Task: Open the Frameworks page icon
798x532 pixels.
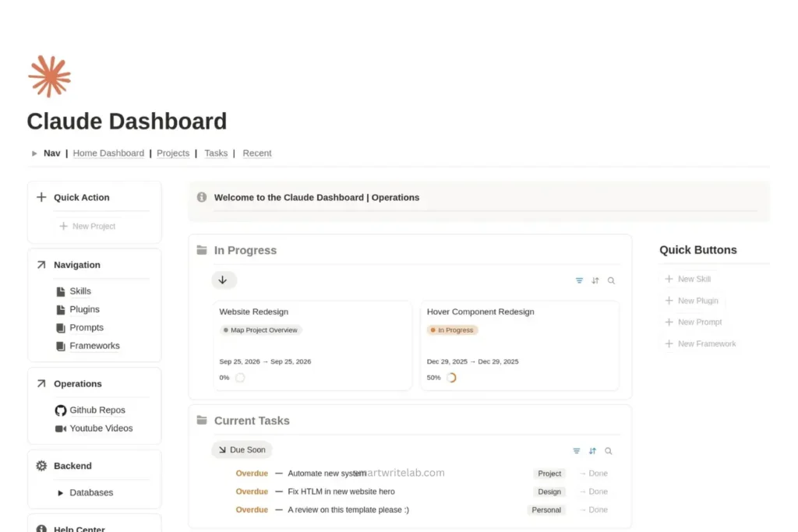Action: click(61, 347)
